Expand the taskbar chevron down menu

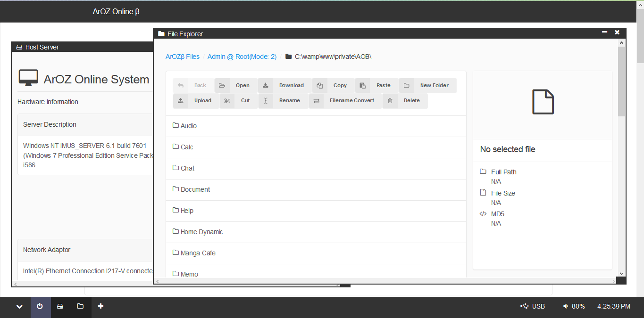[19, 306]
